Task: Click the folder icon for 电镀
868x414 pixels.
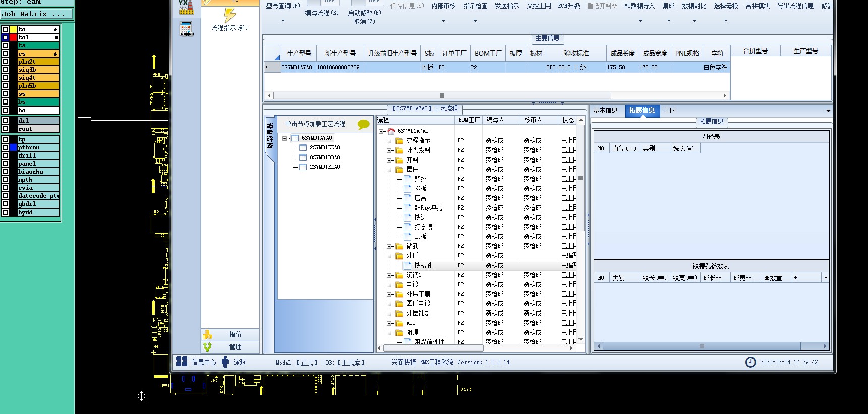Action: 400,285
